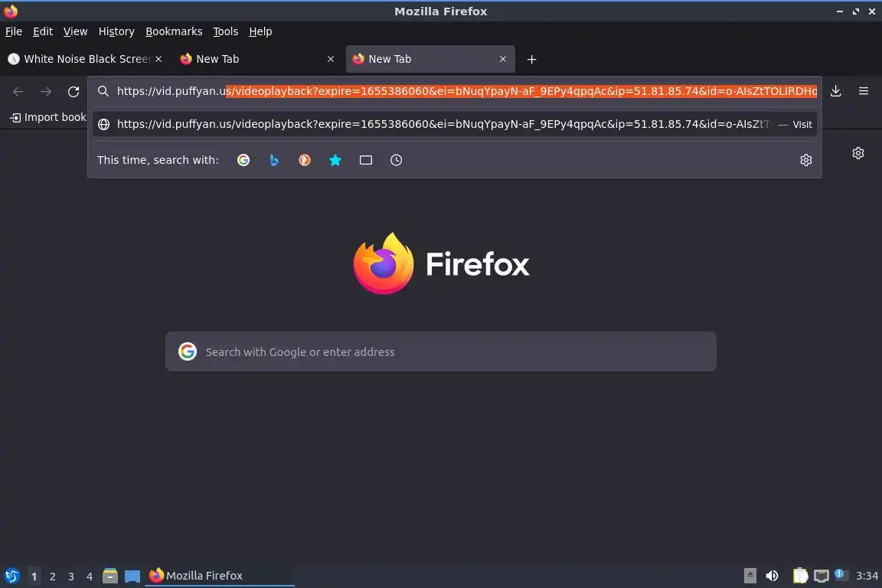Image resolution: width=882 pixels, height=588 pixels.
Task: Open the File menu
Action: (x=14, y=31)
